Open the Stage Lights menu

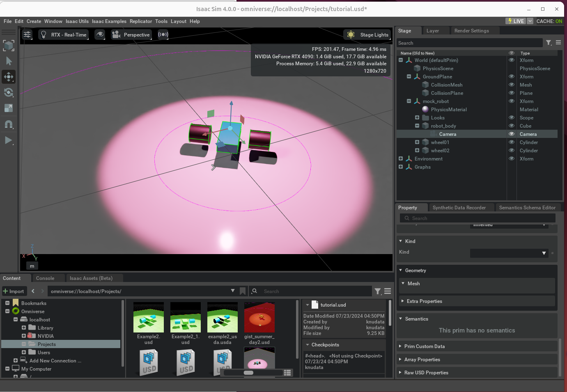(x=367, y=35)
